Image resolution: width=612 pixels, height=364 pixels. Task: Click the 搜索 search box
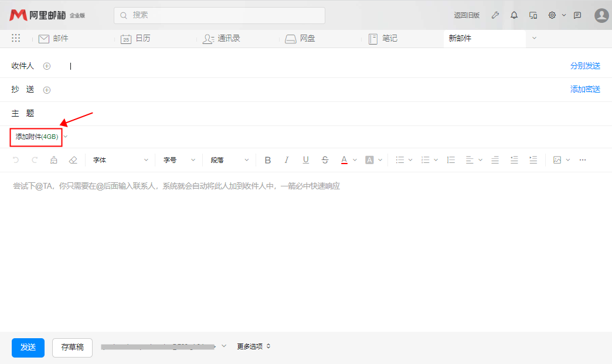tap(219, 15)
